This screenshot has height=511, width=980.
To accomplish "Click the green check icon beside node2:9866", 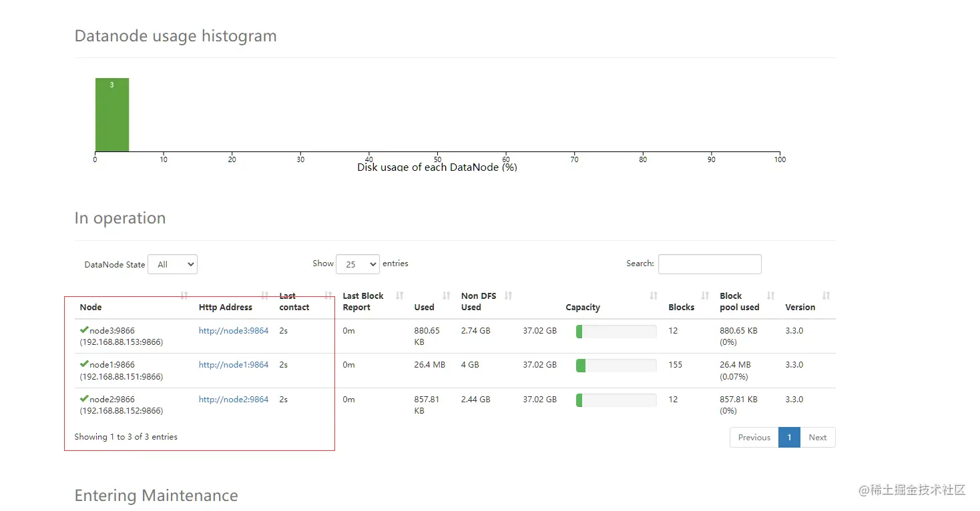I will point(84,399).
